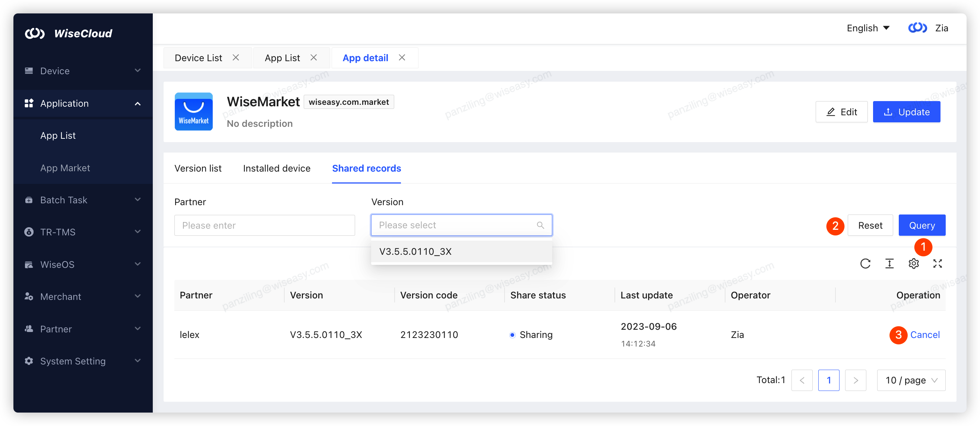The height and width of the screenshot is (426, 980).
Task: Click the refresh table icon
Action: coord(865,263)
